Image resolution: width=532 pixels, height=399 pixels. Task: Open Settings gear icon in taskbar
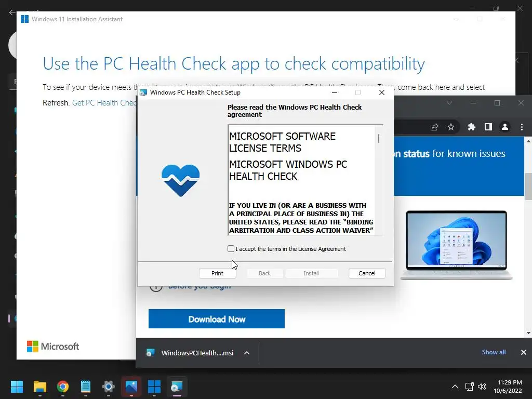109,387
